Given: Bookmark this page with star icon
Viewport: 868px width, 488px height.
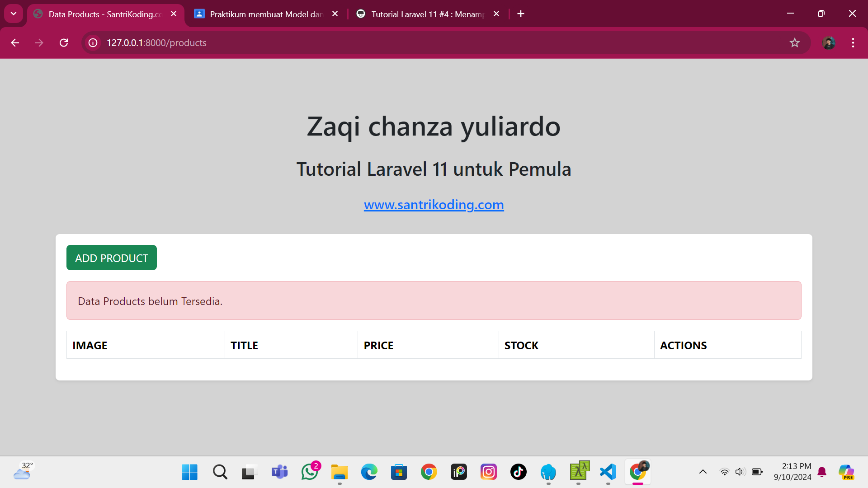Looking at the screenshot, I should tap(794, 42).
